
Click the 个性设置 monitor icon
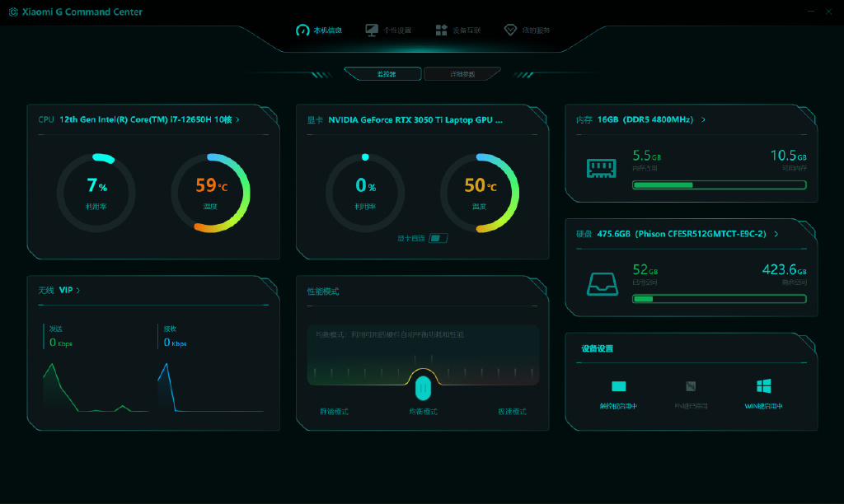click(372, 30)
